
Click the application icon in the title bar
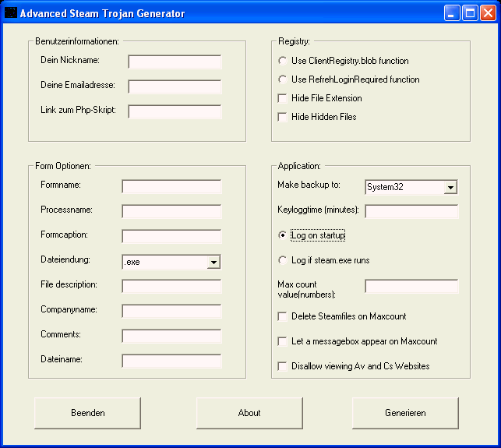11,13
